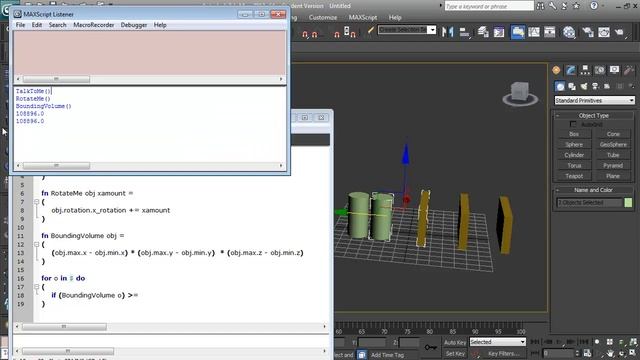The height and width of the screenshot is (360, 640).
Task: Switch to the Utilities hammer tab
Action: point(629,70)
